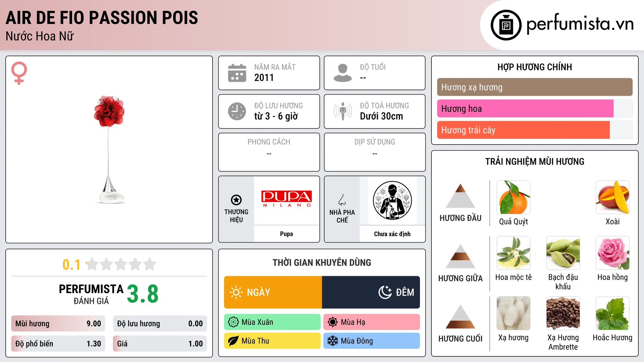Click the Mùi hương score bar
This screenshot has width=644, height=362.
[x=58, y=324]
